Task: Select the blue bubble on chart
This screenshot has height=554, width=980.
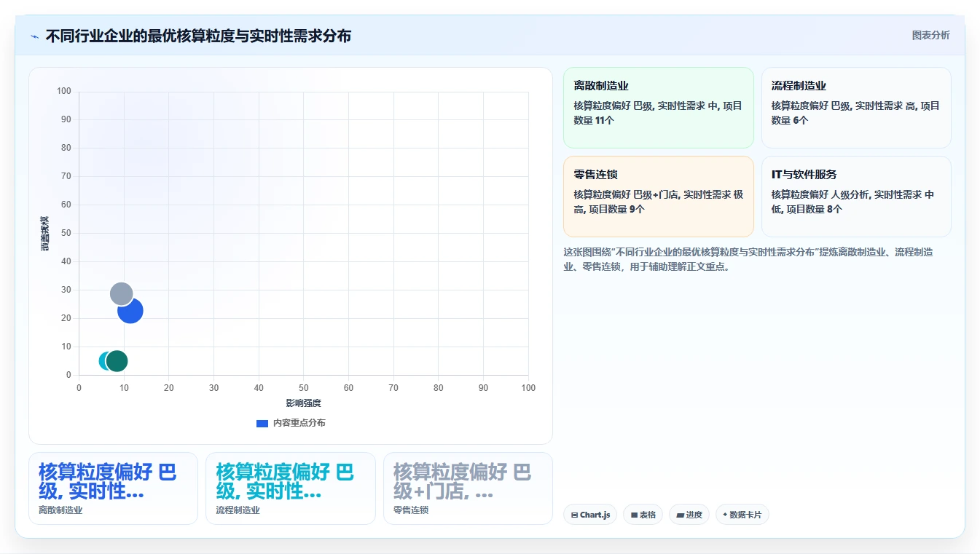Action: click(x=131, y=311)
